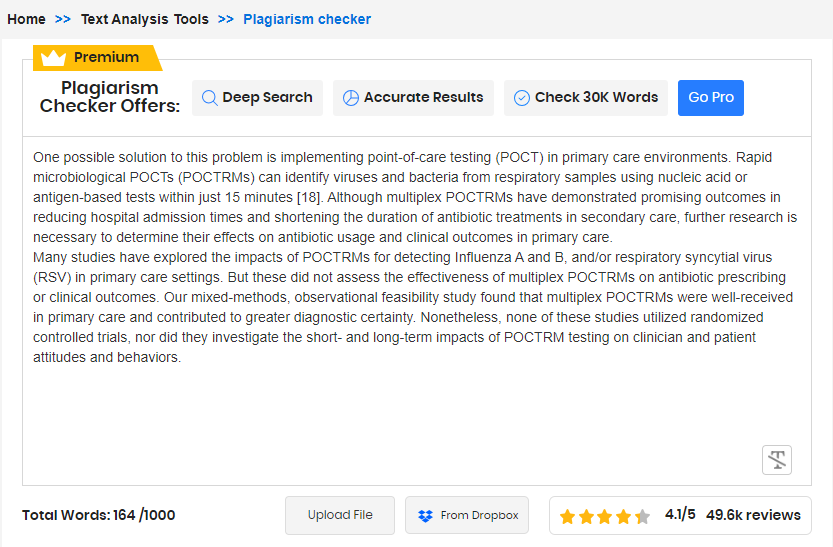Click the Check 30K Words checkmark icon
The height and width of the screenshot is (547, 833).
point(522,98)
